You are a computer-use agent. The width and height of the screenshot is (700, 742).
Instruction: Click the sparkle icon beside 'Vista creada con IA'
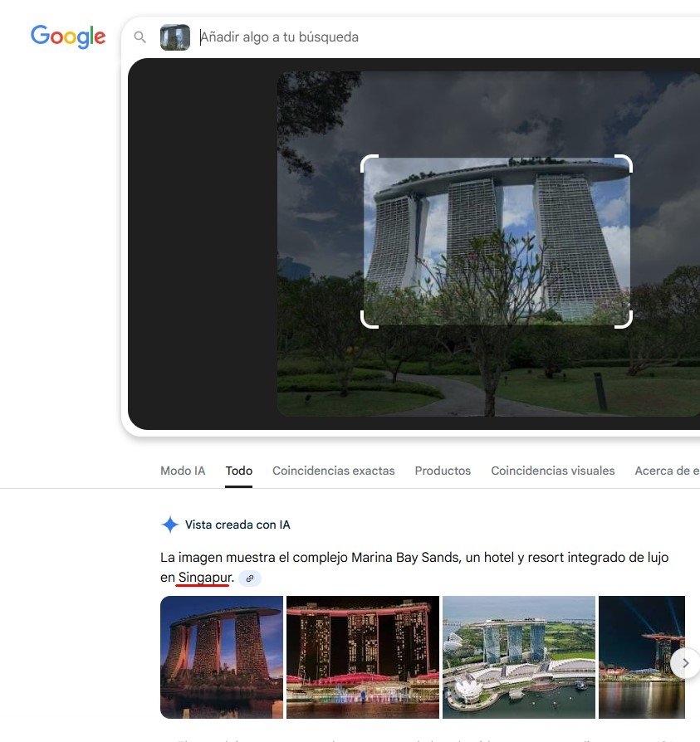point(169,525)
